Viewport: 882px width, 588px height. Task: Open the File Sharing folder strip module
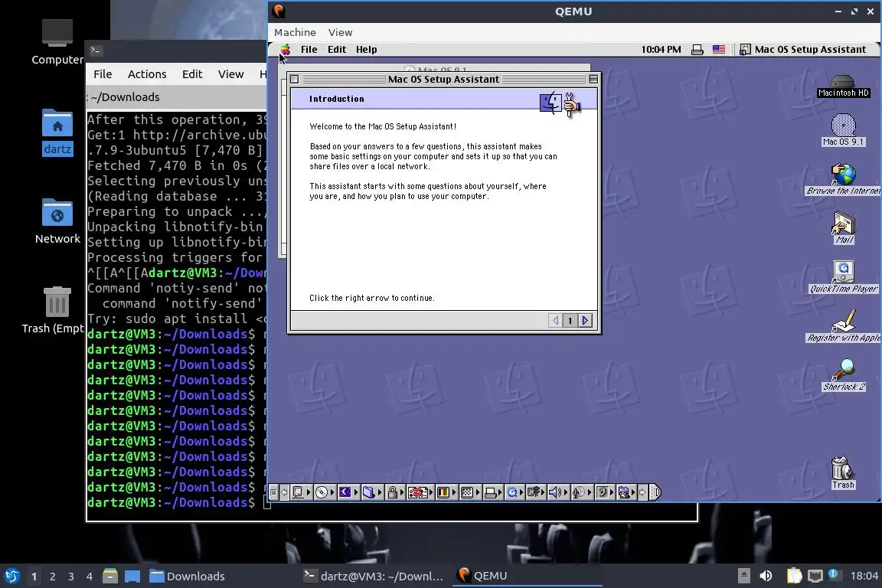pos(372,492)
